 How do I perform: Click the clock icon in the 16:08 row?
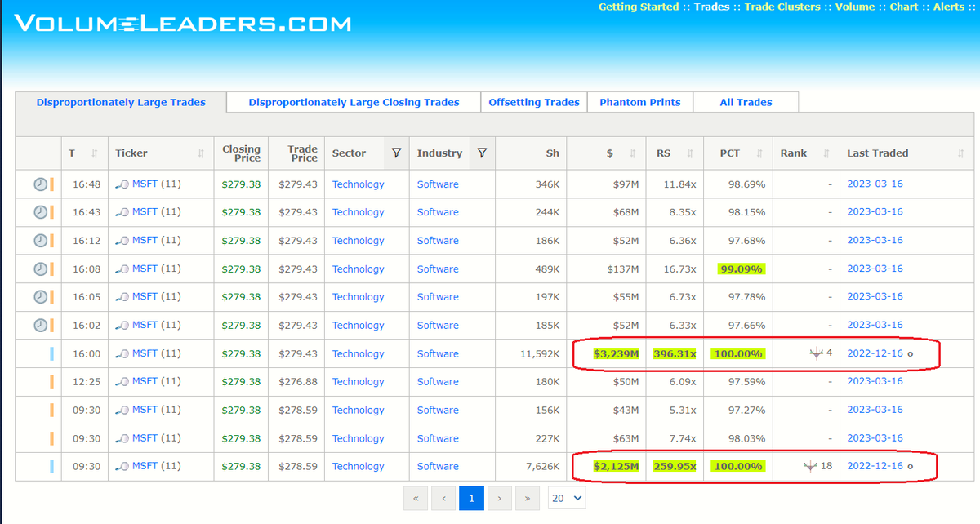[x=40, y=269]
